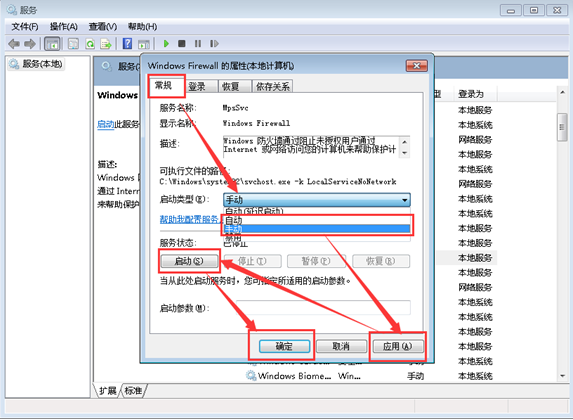Maximize the 服务 window
Viewport: 573px width, 420px height.
pos(534,10)
